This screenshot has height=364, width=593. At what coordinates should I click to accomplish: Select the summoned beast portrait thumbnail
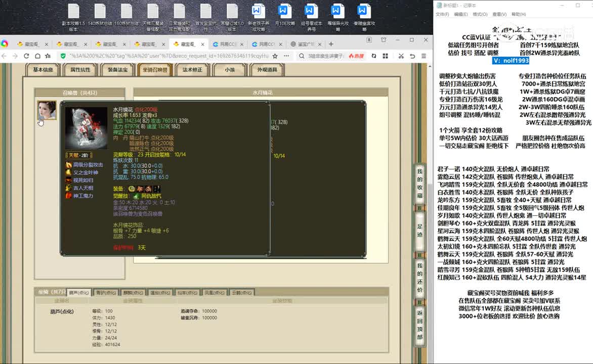click(47, 110)
